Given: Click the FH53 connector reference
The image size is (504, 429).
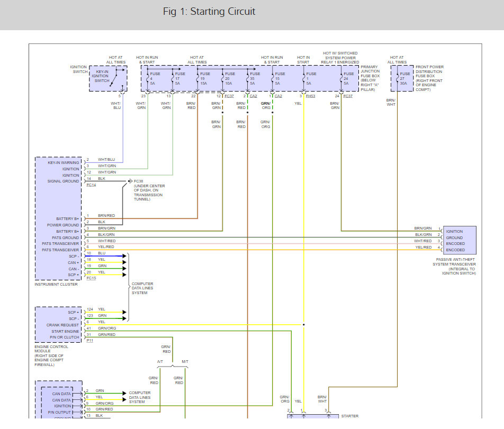Looking at the screenshot, I should pos(310,96).
